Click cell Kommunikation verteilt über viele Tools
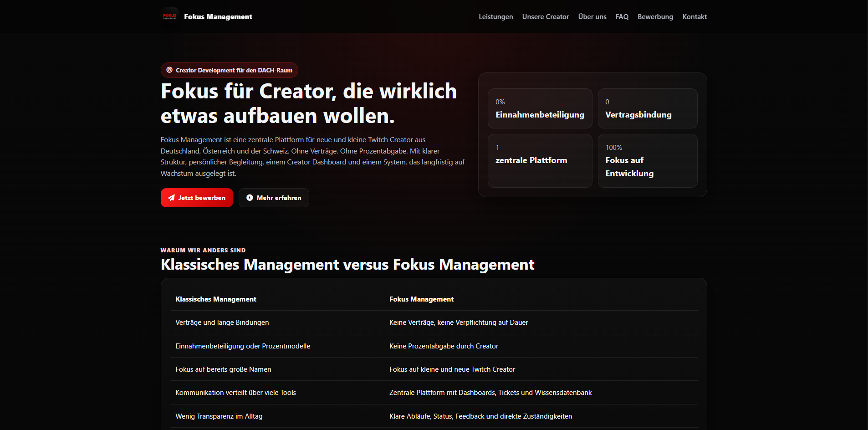Screen dimensions: 868x430 [x=235, y=393]
